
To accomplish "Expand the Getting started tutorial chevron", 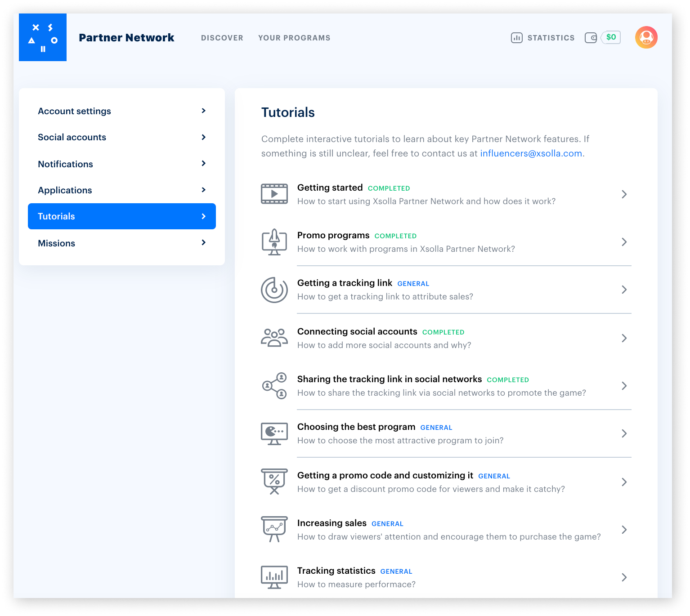I will [x=624, y=194].
